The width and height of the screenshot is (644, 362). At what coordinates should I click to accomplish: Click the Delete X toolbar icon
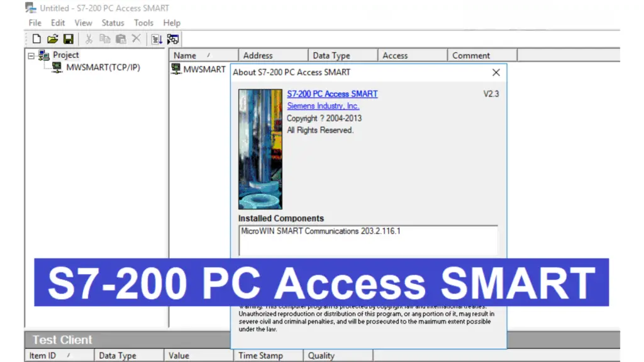click(136, 39)
